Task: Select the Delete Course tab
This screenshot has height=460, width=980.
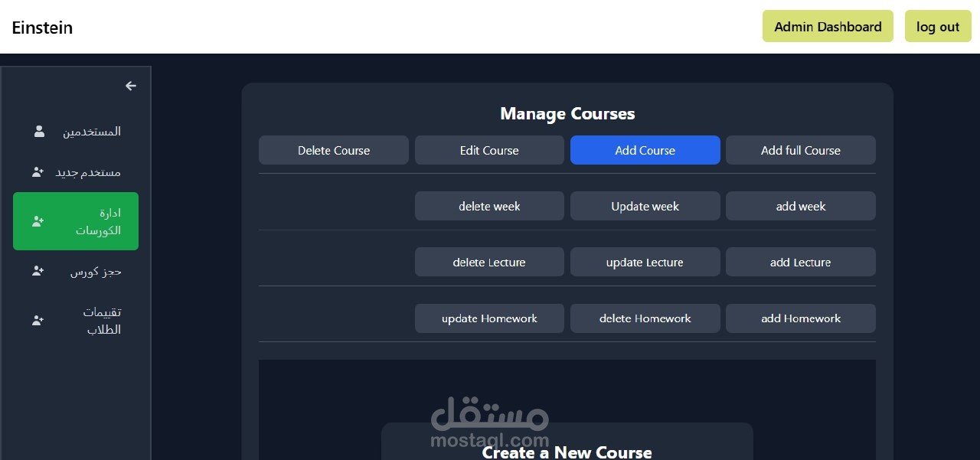Action: [334, 150]
